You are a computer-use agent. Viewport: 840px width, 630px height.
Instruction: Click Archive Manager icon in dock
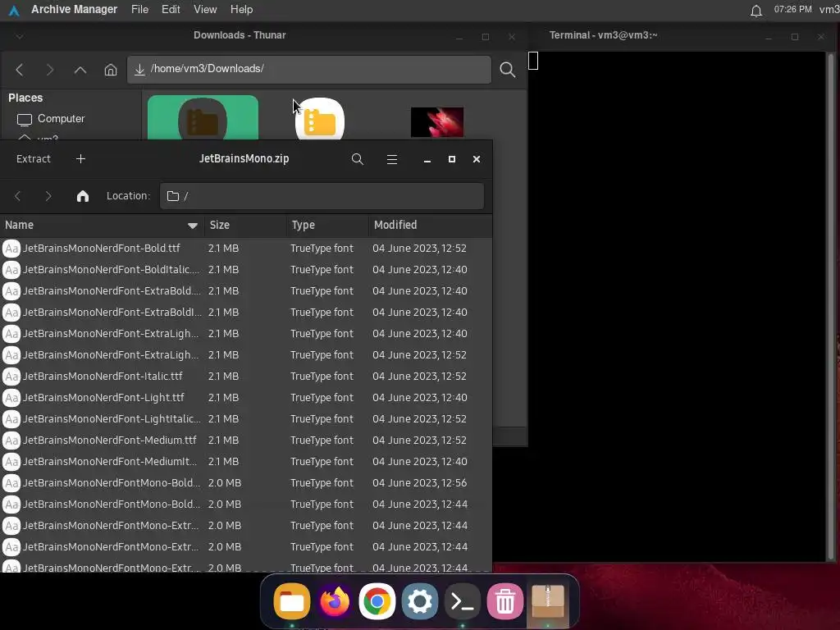pyautogui.click(x=547, y=601)
